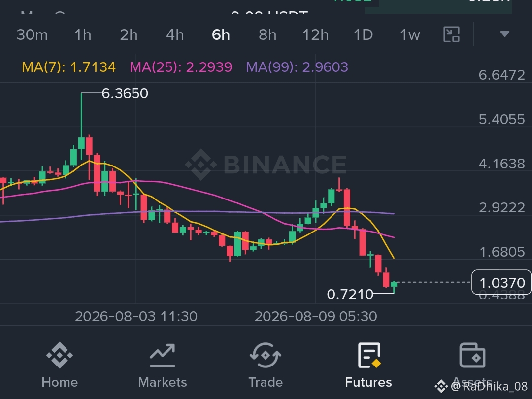This screenshot has width=532, height=399.
Task: Select the 30m timeframe
Action: [32, 34]
